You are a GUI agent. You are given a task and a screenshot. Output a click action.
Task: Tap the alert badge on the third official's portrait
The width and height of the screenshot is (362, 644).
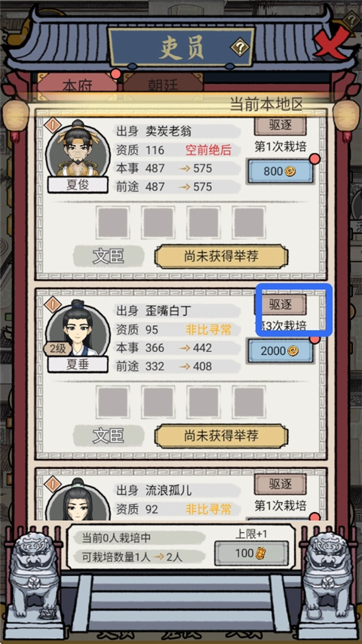(53, 484)
